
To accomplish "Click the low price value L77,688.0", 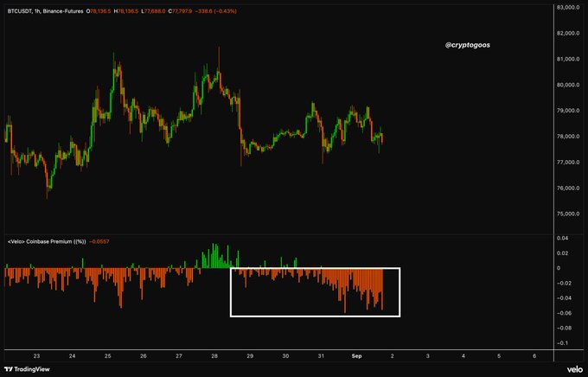I will (153, 11).
